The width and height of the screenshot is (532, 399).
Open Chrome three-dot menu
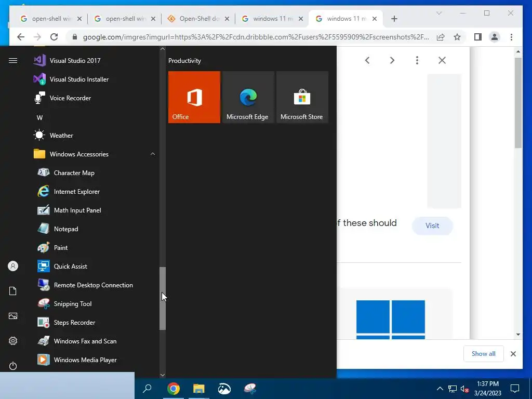coord(511,37)
